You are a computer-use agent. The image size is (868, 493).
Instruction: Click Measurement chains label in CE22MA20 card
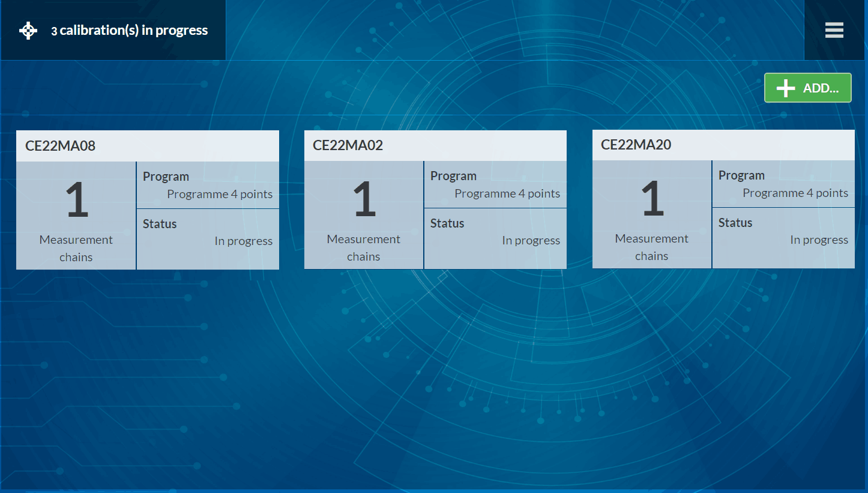tap(652, 247)
